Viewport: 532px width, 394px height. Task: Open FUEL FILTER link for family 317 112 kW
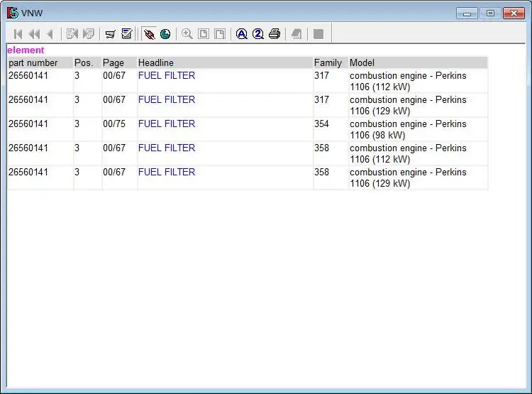click(167, 75)
